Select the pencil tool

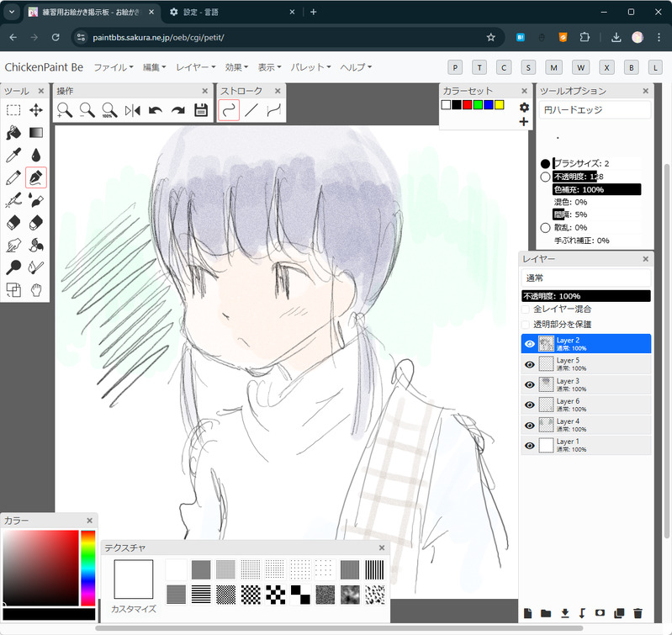(x=13, y=177)
